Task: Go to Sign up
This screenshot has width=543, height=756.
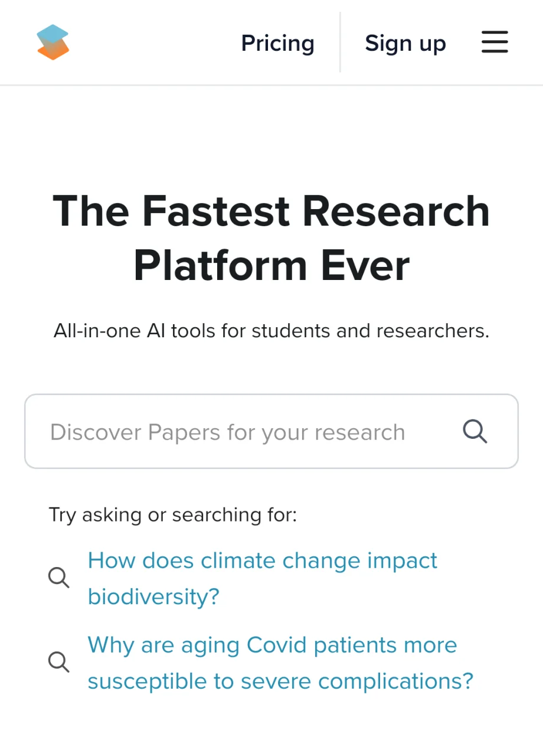Action: (405, 43)
